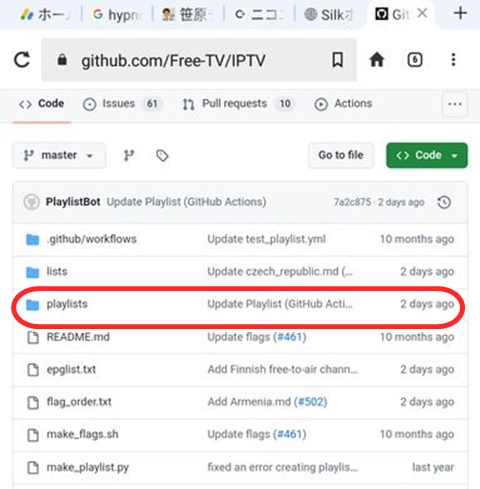Open the browser three-dot menu
This screenshot has height=489, width=480.
[x=453, y=60]
